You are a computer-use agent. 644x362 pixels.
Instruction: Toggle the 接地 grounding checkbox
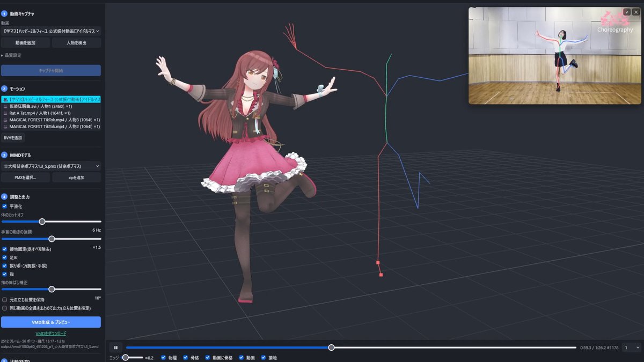264,358
